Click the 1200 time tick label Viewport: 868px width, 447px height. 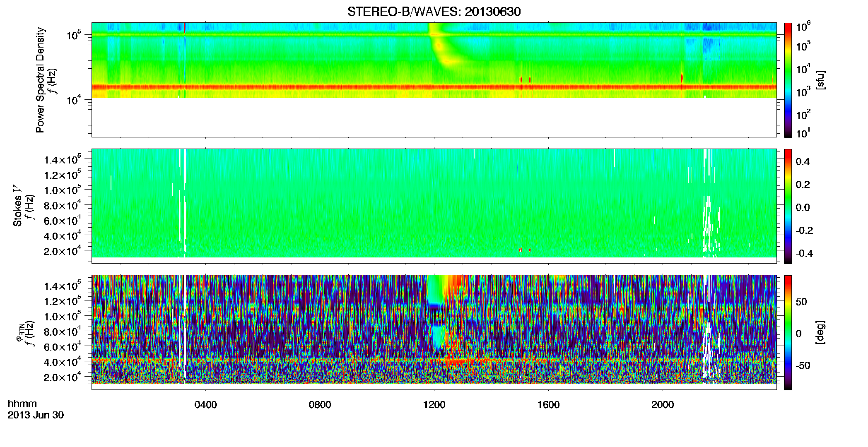coord(434,405)
